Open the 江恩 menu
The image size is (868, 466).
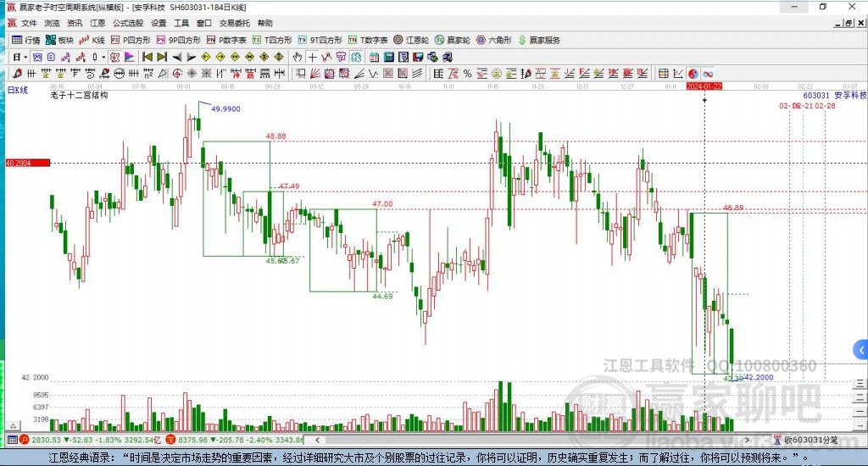[97, 23]
